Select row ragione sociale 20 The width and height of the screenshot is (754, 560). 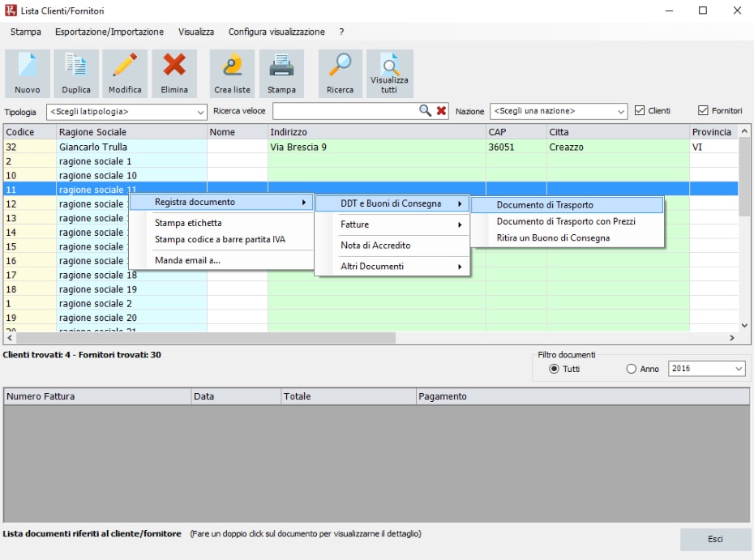pyautogui.click(x=371, y=318)
